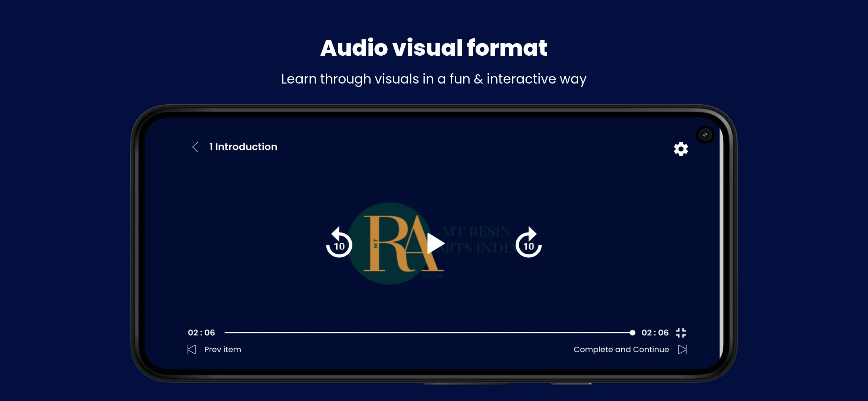
Task: Skip forward 10 seconds
Action: 529,242
